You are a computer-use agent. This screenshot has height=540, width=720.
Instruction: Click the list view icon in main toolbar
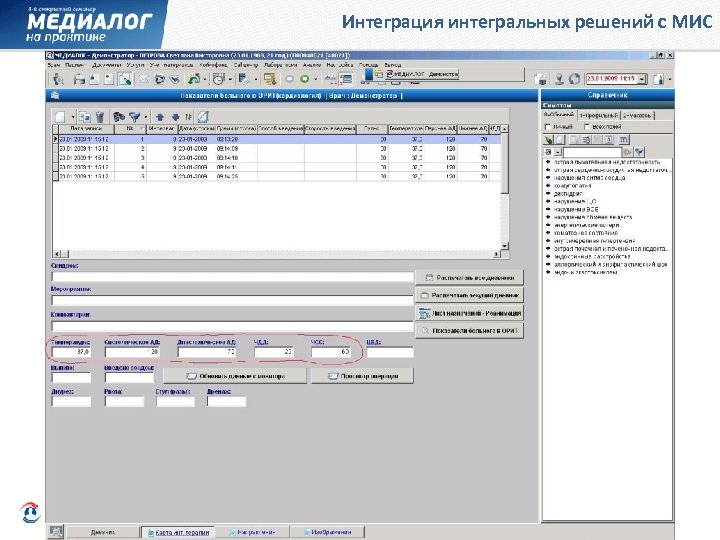point(347,79)
